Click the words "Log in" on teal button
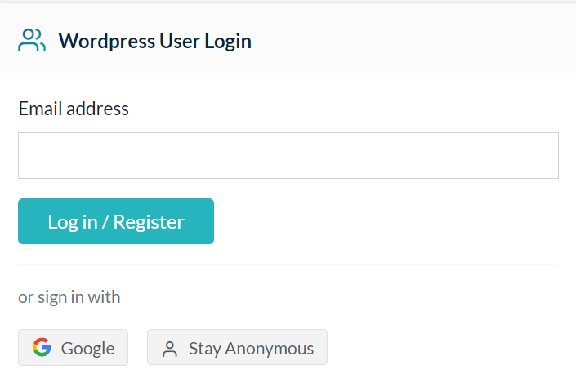576x392 pixels. [x=72, y=221]
